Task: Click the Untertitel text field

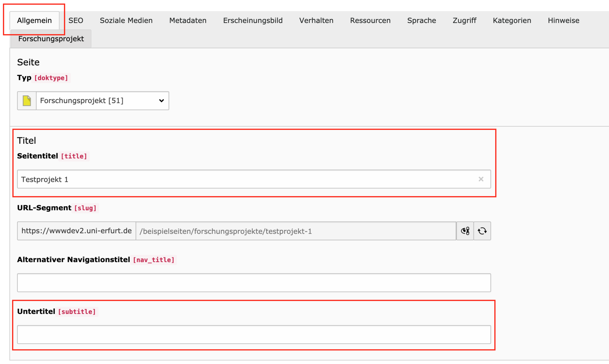Action: [254, 335]
